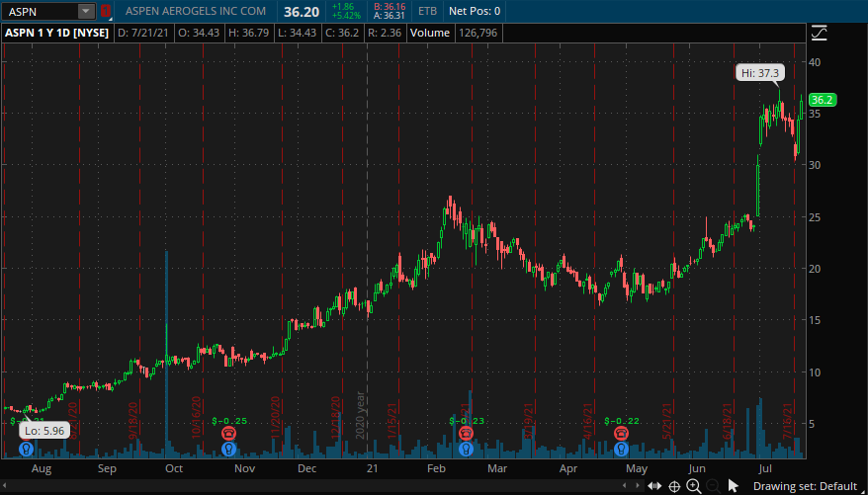Click the Volume study label

coord(430,34)
